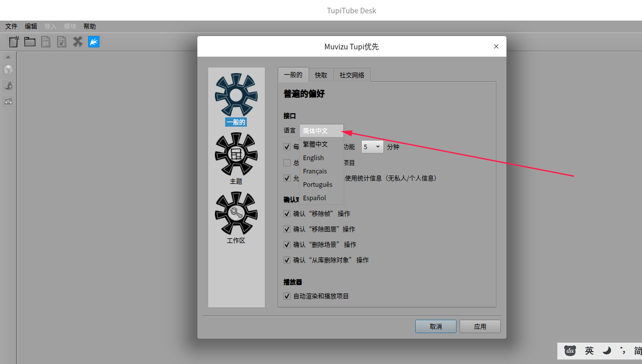Click the Baidu input method bear icon
Screen dimensions: 642x364
(570, 351)
